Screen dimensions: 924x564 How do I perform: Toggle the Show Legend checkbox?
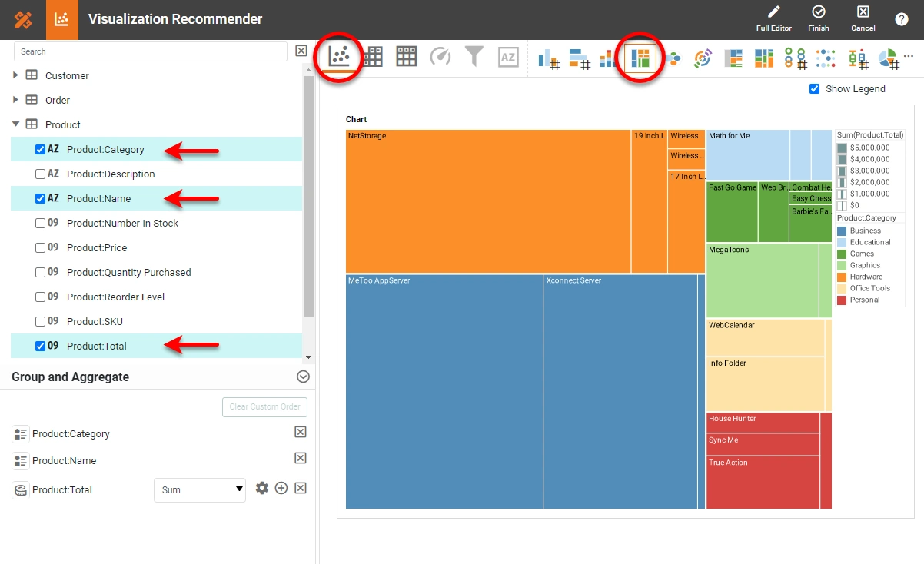coord(814,88)
